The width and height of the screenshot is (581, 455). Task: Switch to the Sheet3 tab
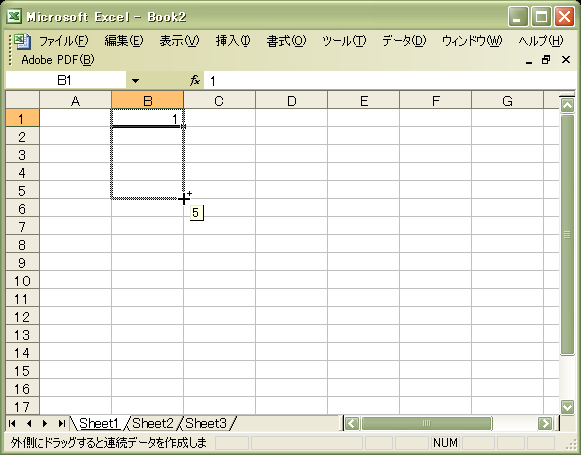click(206, 423)
